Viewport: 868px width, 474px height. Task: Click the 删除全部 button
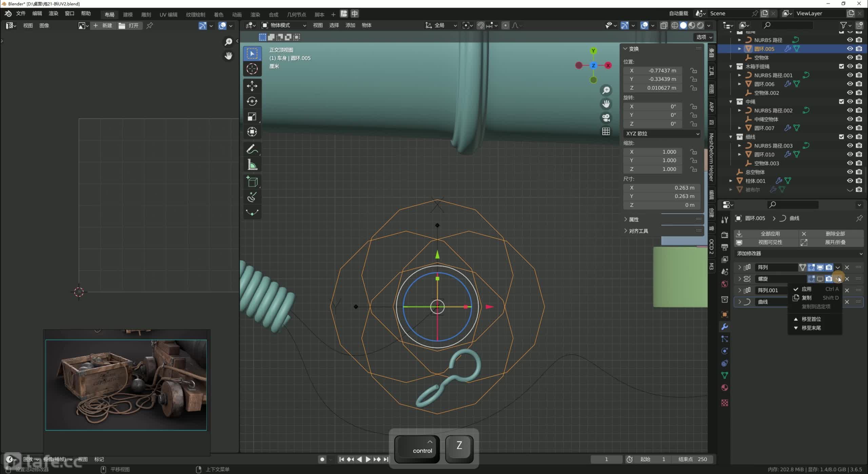pyautogui.click(x=831, y=234)
